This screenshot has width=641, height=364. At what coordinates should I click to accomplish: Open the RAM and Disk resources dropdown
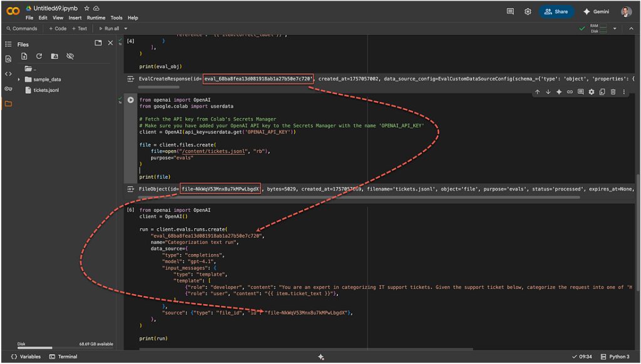coord(615,28)
